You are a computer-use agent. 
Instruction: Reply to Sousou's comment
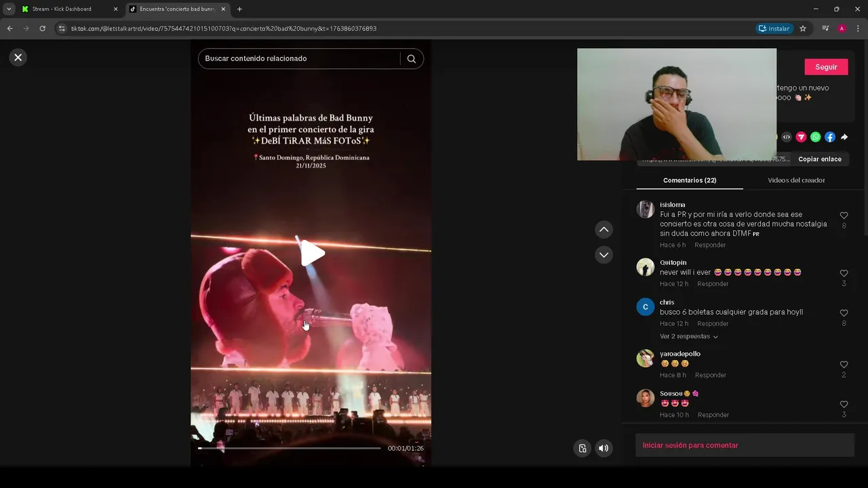click(x=713, y=415)
